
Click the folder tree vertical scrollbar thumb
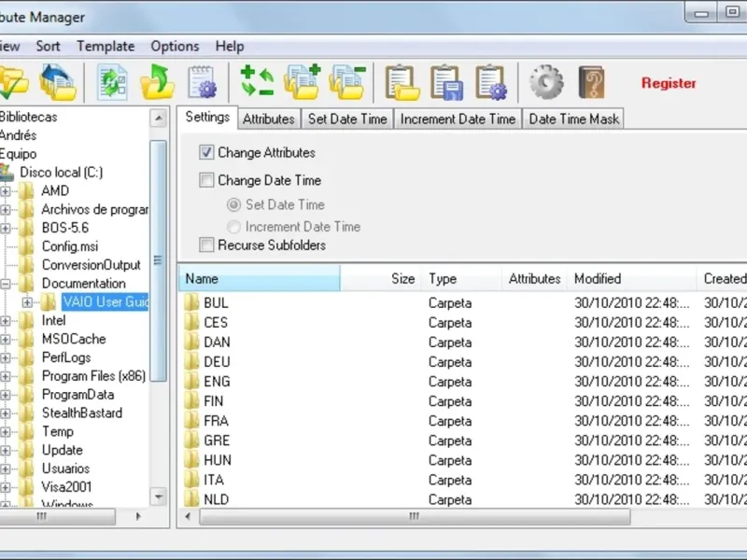click(158, 260)
